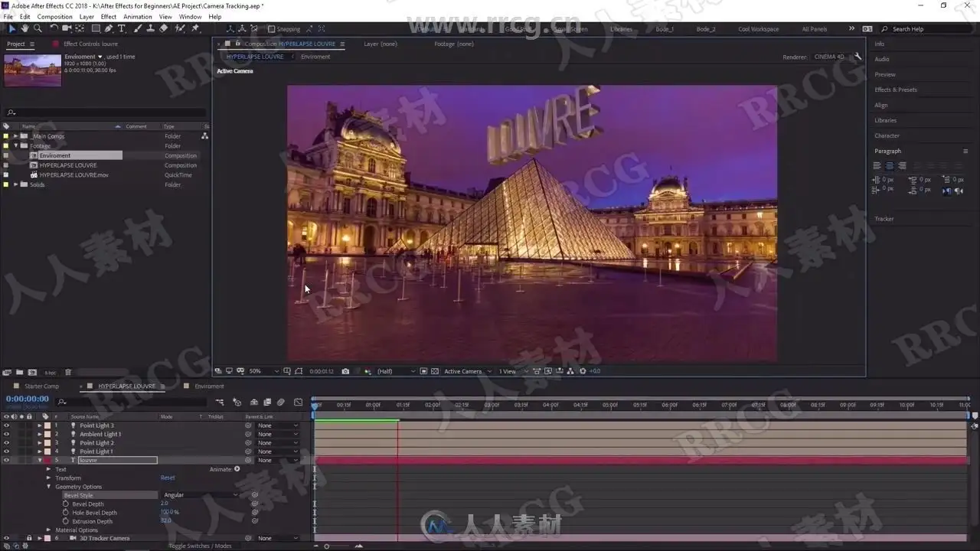Image resolution: width=980 pixels, height=551 pixels.
Task: Select the Selection arrow tool
Action: pyautogui.click(x=11, y=28)
